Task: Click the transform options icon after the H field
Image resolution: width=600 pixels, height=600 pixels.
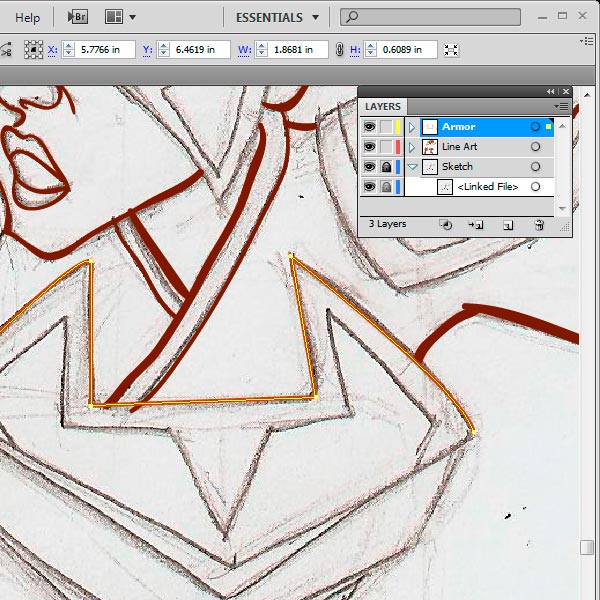Action: click(452, 50)
